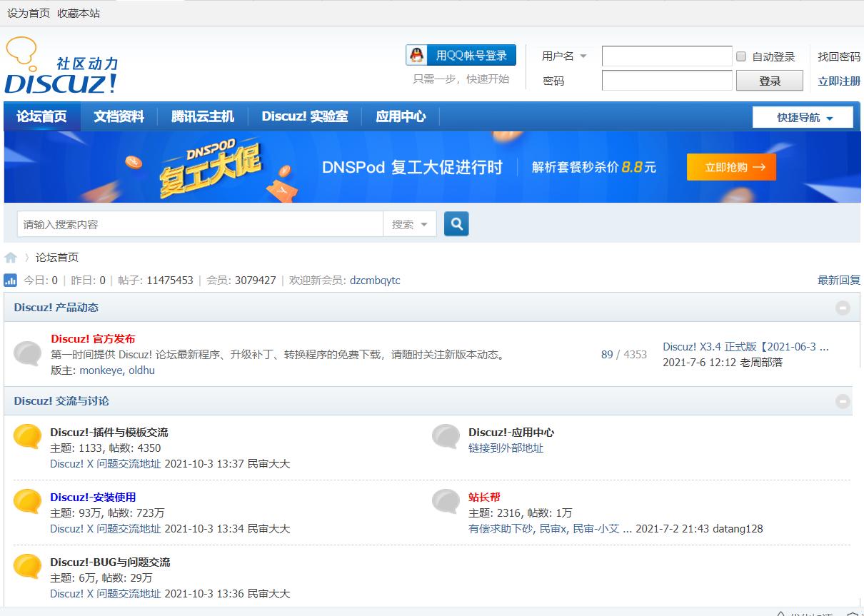Open the 应用中心 navigation tab
The height and width of the screenshot is (616, 864).
click(x=401, y=116)
